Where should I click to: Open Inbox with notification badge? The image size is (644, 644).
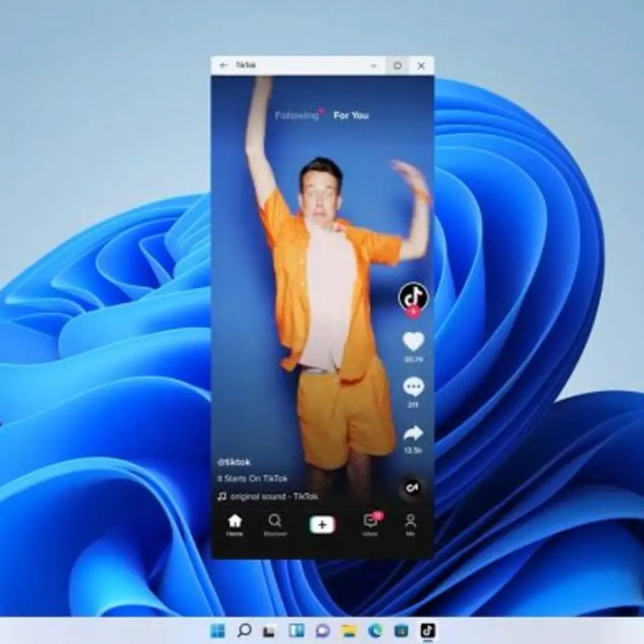[370, 525]
